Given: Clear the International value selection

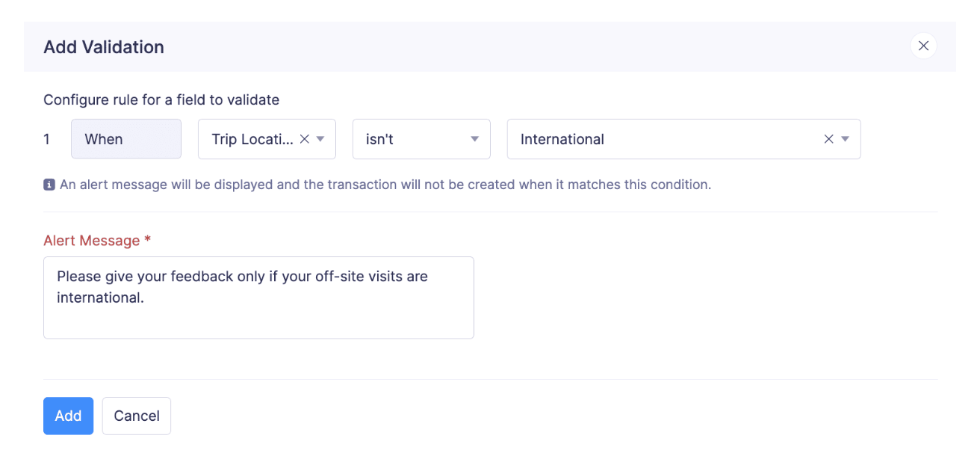Looking at the screenshot, I should click(828, 138).
